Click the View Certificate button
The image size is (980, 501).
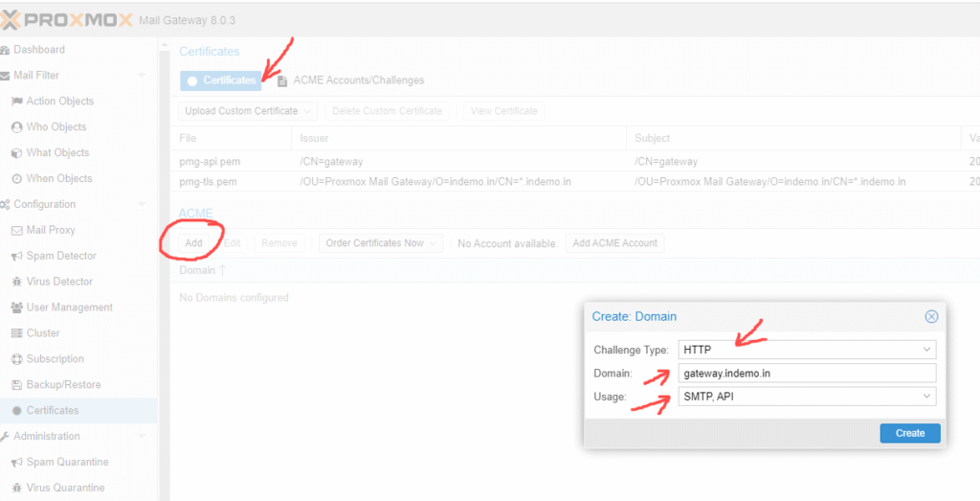[503, 111]
